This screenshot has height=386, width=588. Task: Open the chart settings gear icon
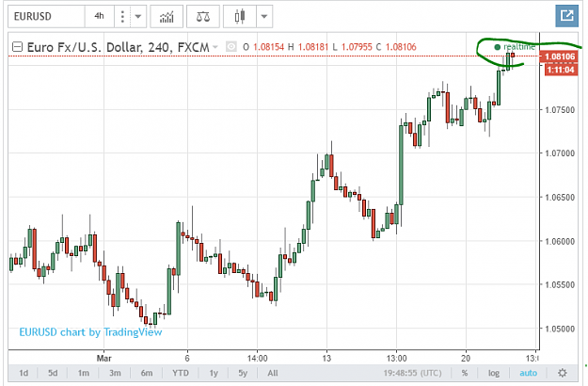(x=562, y=373)
